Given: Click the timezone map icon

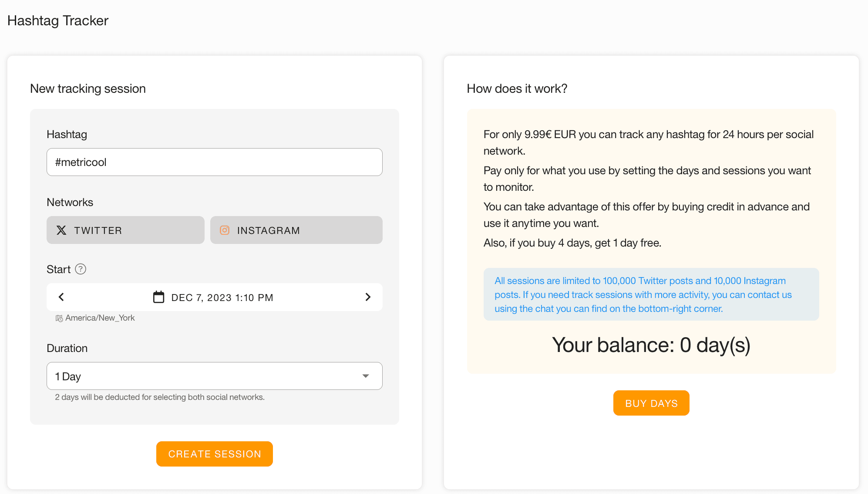Looking at the screenshot, I should [59, 318].
